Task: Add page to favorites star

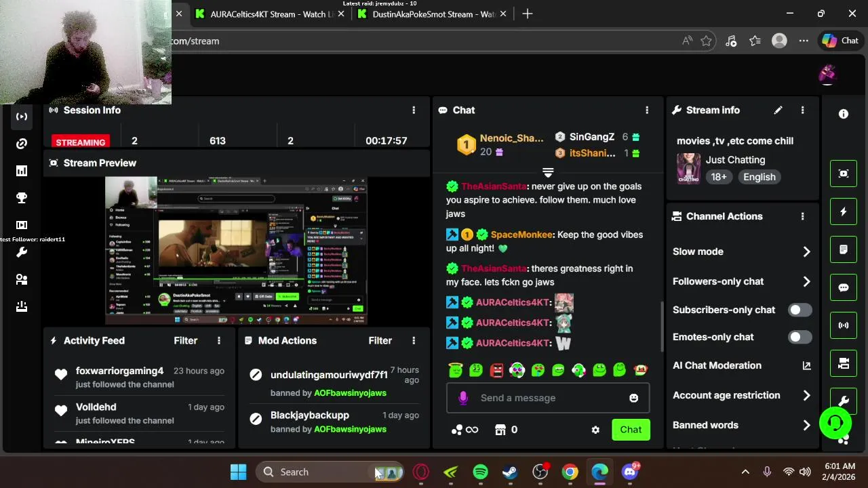Action: (707, 41)
